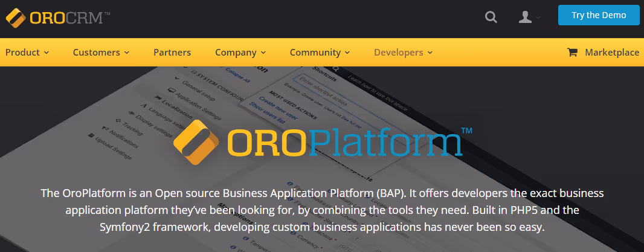Open the user account icon
644x252 pixels.
coord(526,18)
